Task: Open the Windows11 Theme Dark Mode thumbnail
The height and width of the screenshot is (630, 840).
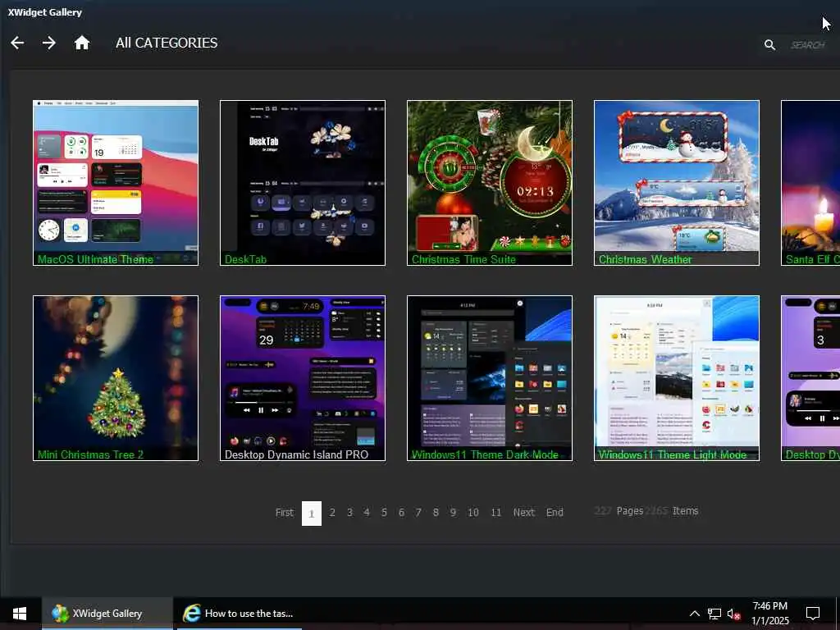Action: tap(490, 378)
